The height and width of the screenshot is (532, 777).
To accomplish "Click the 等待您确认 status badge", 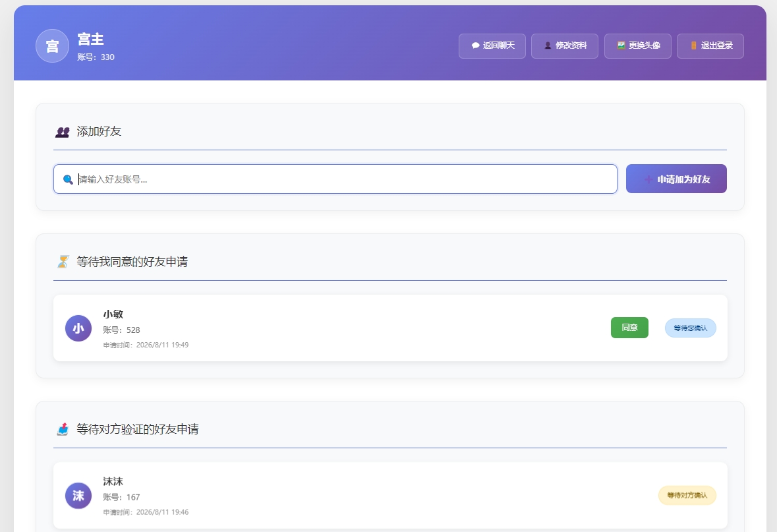I will 690,328.
